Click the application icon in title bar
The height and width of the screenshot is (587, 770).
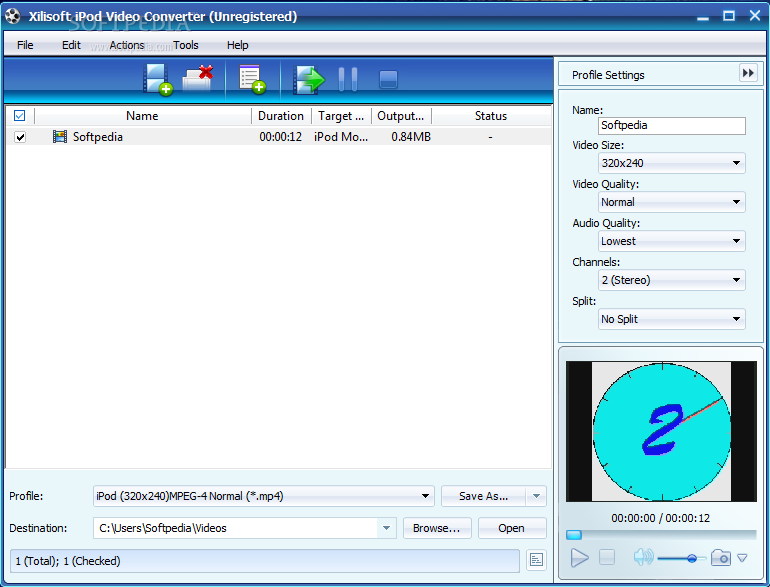(x=13, y=16)
